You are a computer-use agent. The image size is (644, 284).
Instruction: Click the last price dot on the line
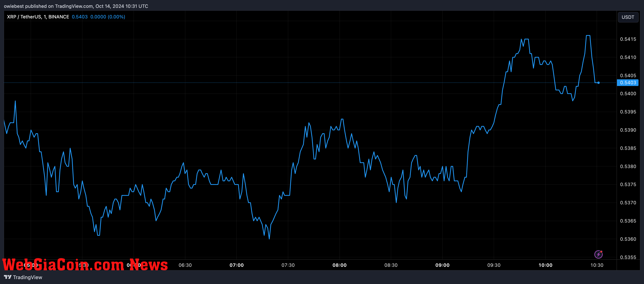coord(599,83)
